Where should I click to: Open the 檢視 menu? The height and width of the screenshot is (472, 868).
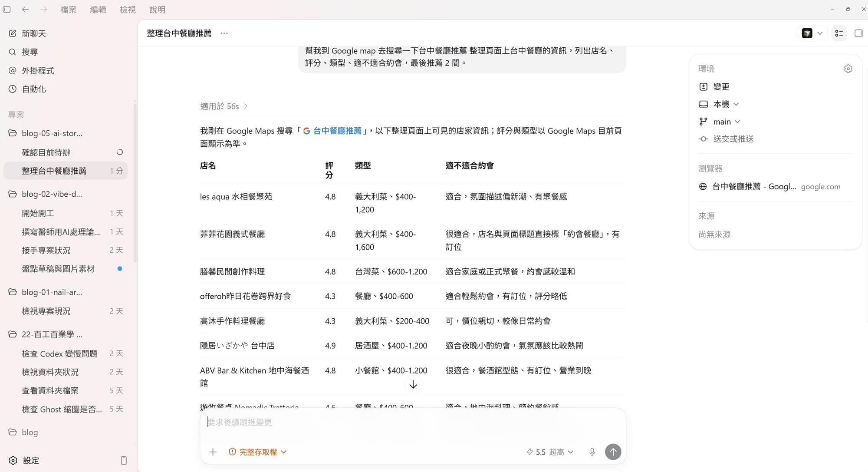(128, 10)
